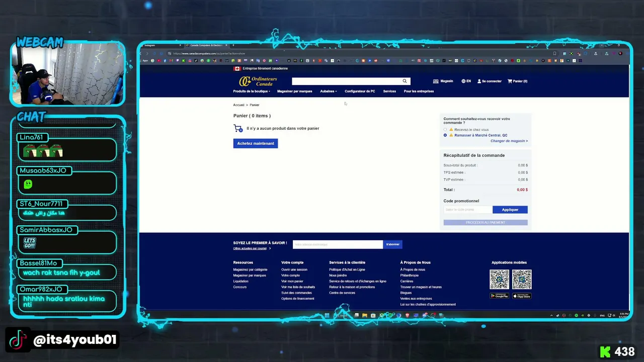Click Se connecter to sign in
644x362 pixels.
(x=489, y=81)
